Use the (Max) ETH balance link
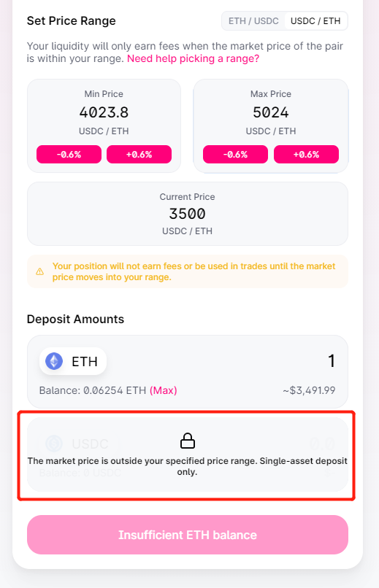 (x=164, y=390)
